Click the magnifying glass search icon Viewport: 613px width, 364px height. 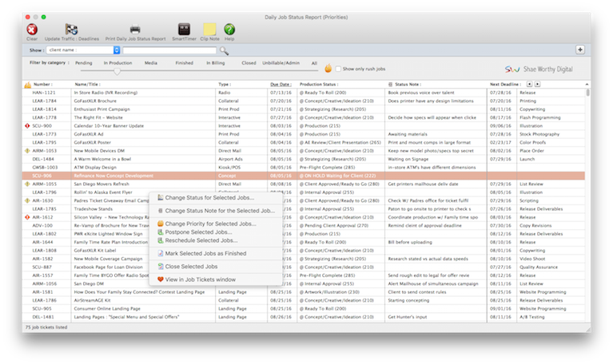click(225, 50)
